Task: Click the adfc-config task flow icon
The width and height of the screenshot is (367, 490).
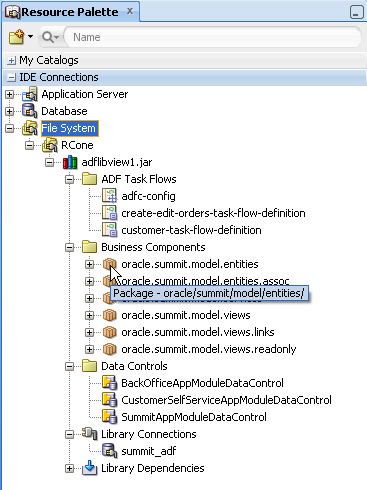Action: (109, 196)
